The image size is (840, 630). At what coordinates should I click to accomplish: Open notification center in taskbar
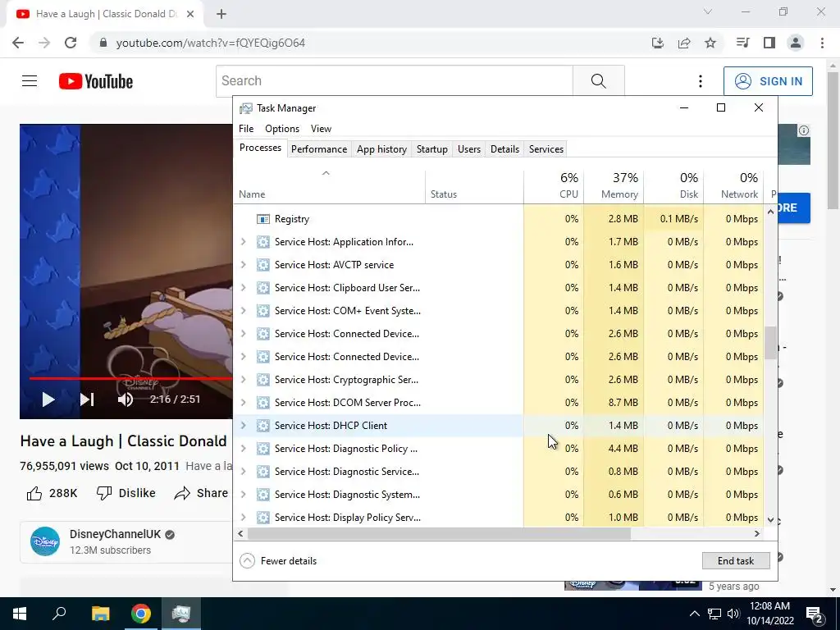tap(815, 614)
